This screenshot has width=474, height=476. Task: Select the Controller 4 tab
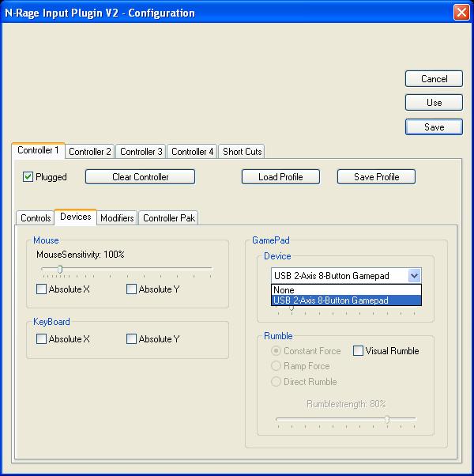(x=192, y=152)
